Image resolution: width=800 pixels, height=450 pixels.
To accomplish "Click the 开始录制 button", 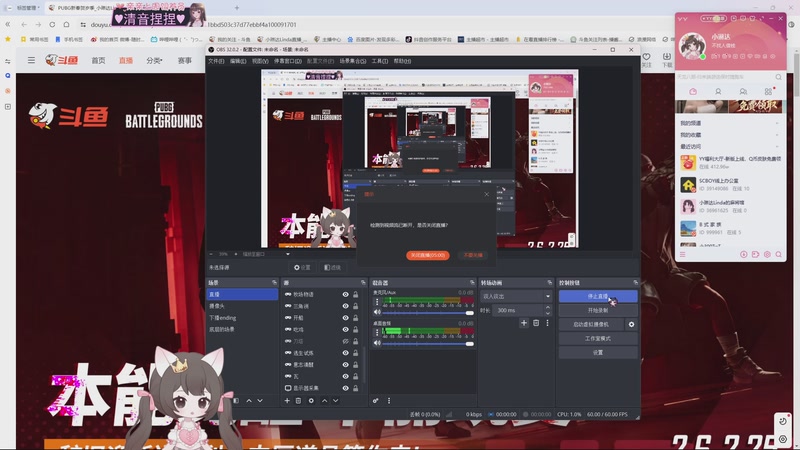I will [598, 310].
